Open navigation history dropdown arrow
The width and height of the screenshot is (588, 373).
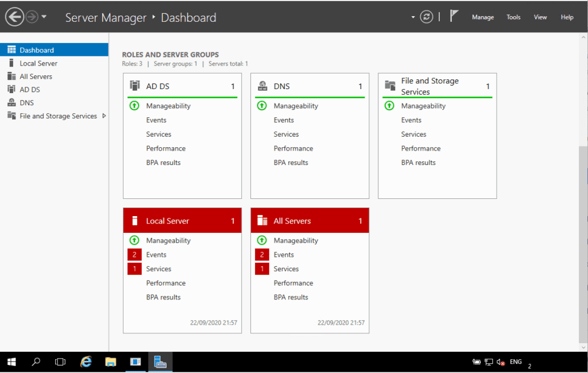(44, 17)
